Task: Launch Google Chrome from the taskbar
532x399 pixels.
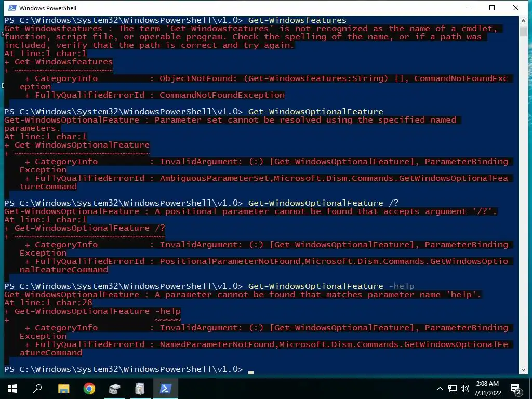Action: (x=89, y=389)
